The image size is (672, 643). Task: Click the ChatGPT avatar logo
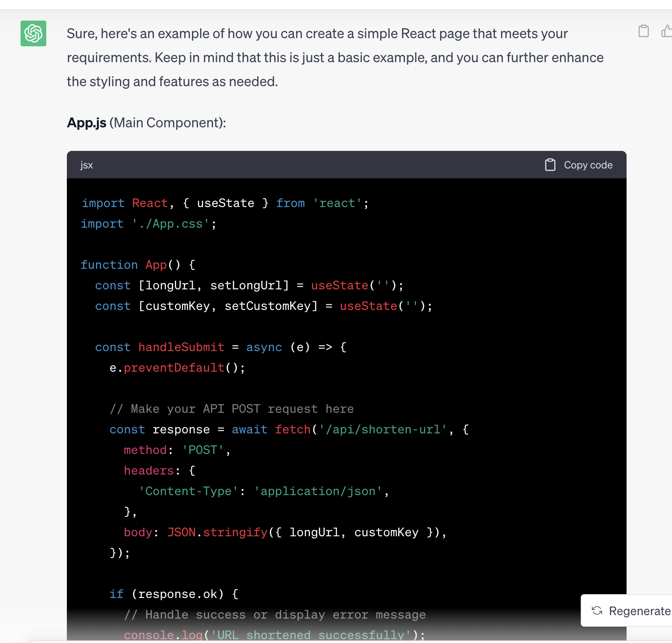[33, 33]
